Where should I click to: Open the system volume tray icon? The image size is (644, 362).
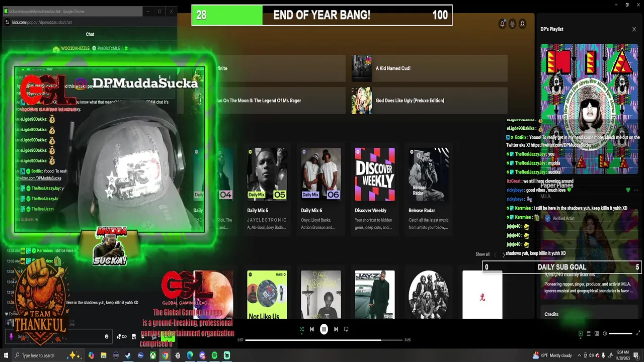coord(591,355)
